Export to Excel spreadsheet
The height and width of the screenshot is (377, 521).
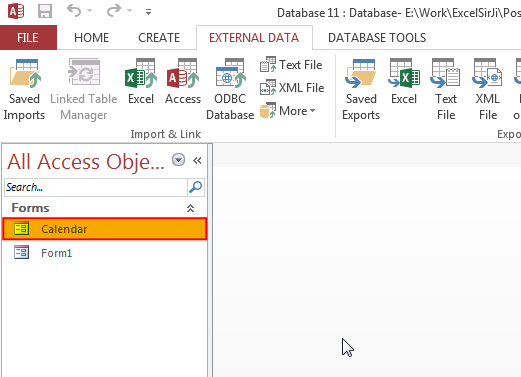click(x=404, y=82)
